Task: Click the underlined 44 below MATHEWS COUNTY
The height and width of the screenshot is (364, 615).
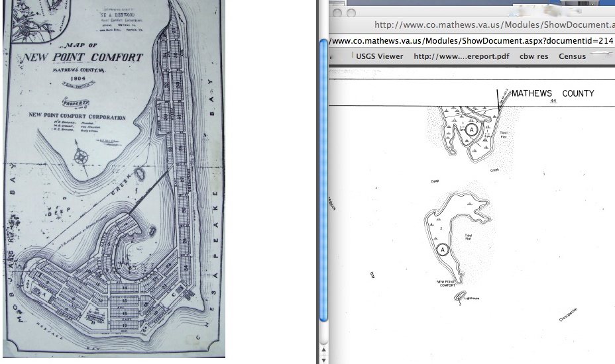Action: pyautogui.click(x=552, y=101)
